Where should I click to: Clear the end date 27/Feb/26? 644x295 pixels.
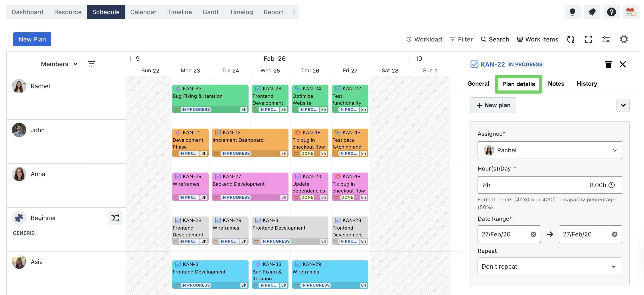614,234
